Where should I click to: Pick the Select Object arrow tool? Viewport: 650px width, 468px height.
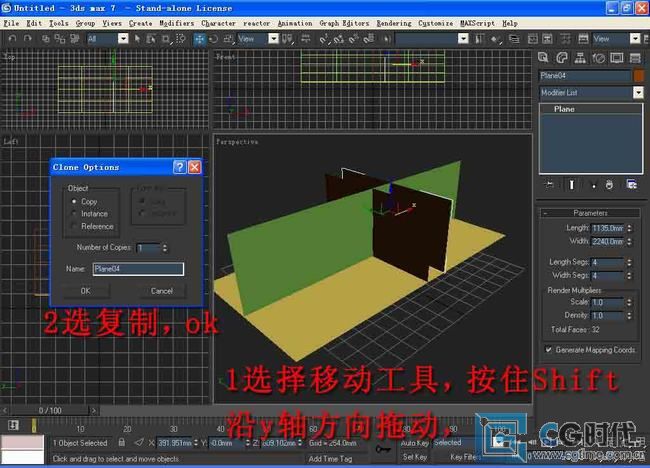coord(137,39)
